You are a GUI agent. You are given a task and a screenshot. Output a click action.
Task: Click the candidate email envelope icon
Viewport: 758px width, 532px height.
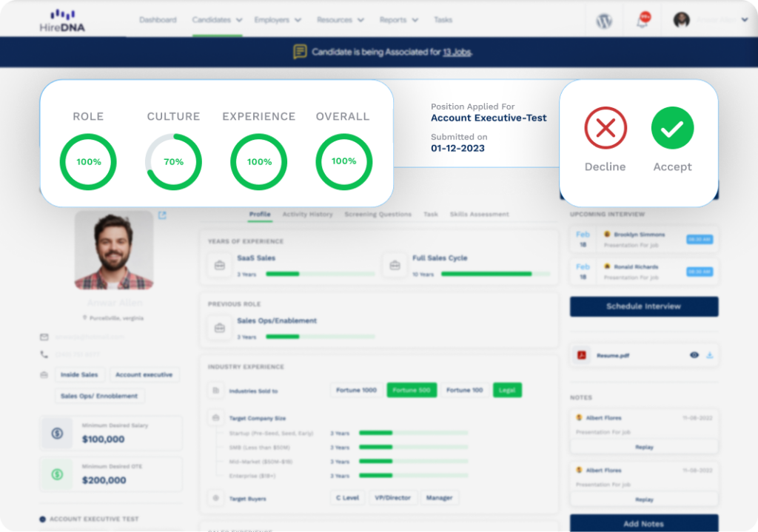click(x=44, y=337)
